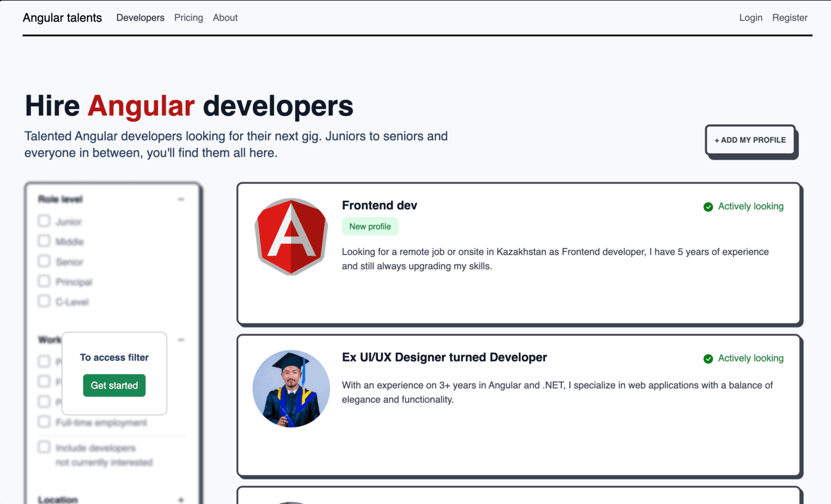Enable the Senior role level checkbox
Screen dimensions: 831x504
coord(43,261)
